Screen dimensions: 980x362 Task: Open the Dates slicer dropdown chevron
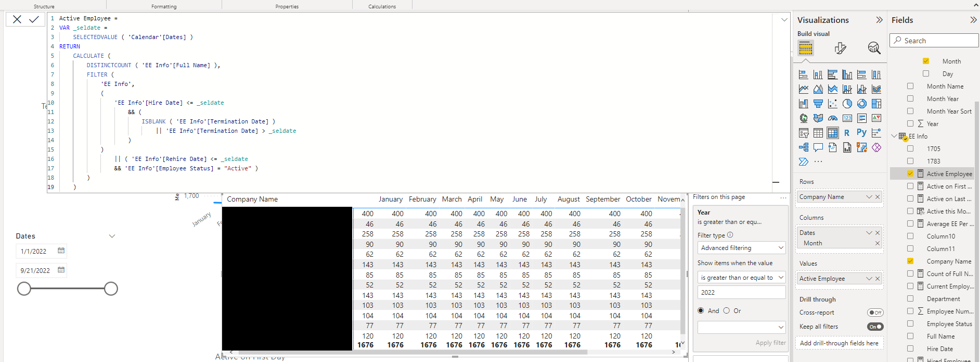tap(112, 236)
